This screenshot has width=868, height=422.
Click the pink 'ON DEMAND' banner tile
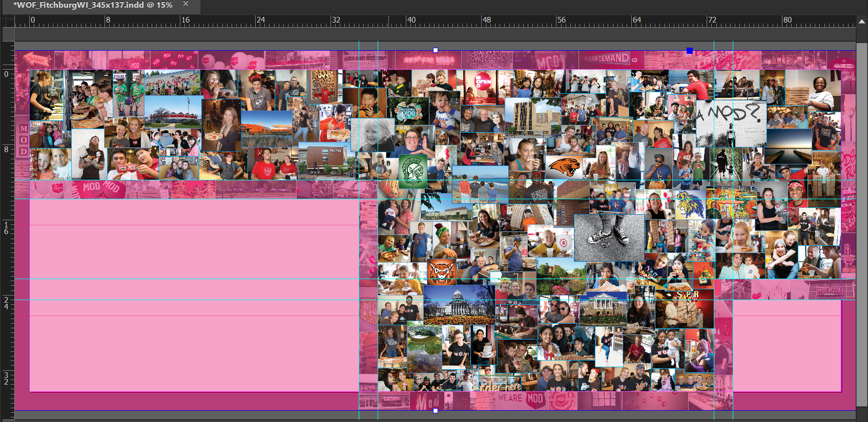coord(611,59)
